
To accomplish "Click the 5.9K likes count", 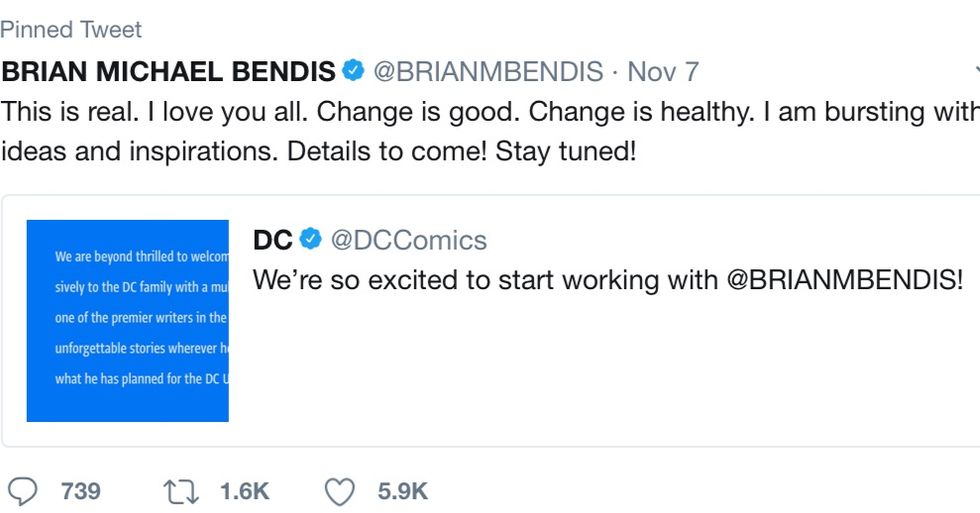I will click(x=402, y=491).
